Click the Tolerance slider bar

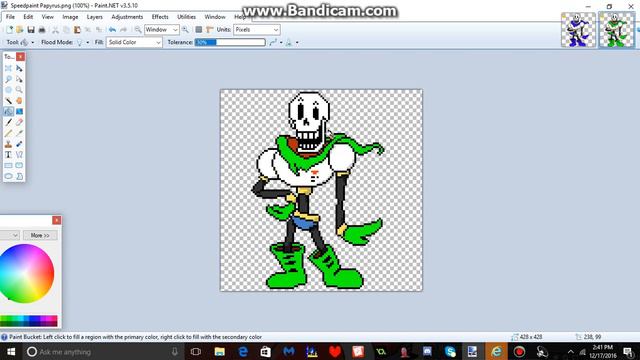point(230,42)
